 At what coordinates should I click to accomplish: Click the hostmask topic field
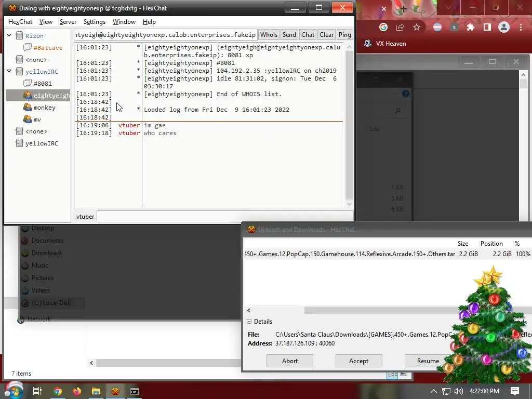(166, 35)
